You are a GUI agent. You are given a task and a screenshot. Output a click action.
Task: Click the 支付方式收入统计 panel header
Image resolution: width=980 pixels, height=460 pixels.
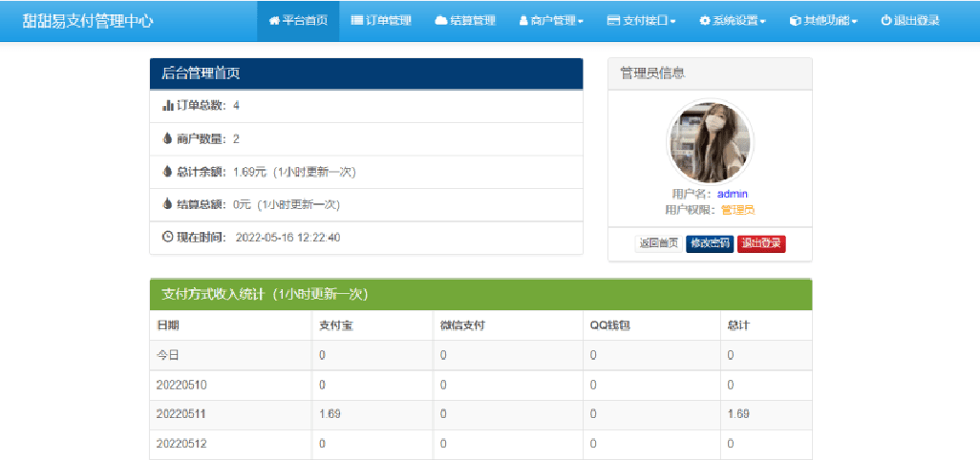tap(480, 295)
